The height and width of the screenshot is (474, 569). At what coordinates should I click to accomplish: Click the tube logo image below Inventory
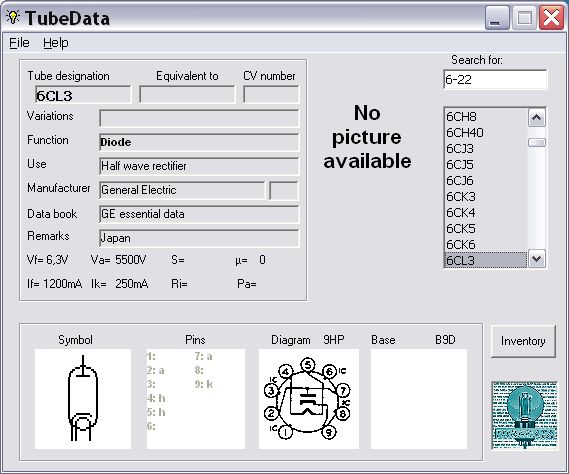pos(524,416)
